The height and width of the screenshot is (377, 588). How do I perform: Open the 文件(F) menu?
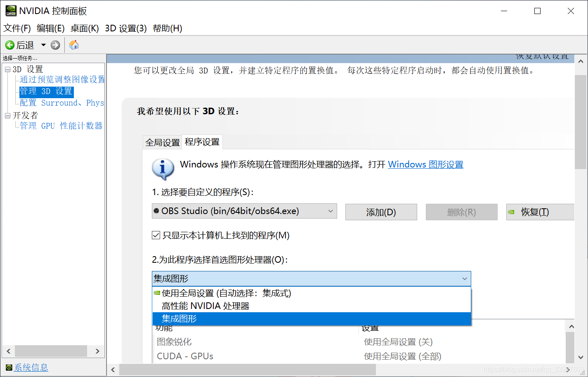coord(17,28)
